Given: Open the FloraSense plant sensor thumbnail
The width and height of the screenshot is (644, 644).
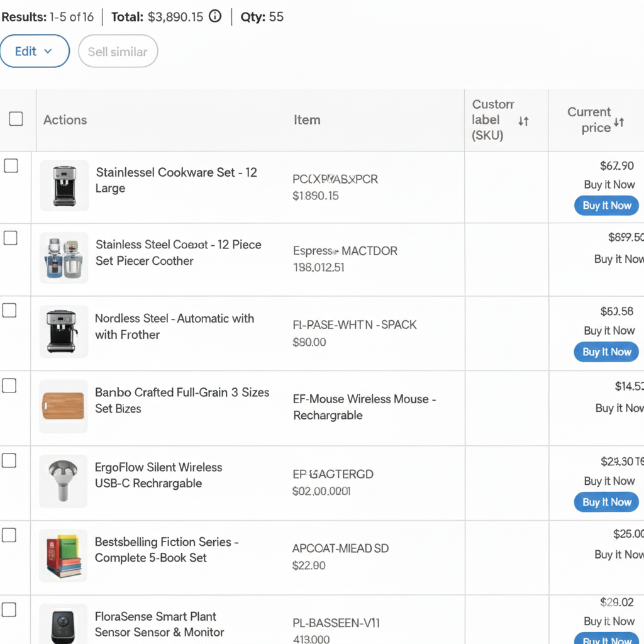Looking at the screenshot, I should (64, 625).
